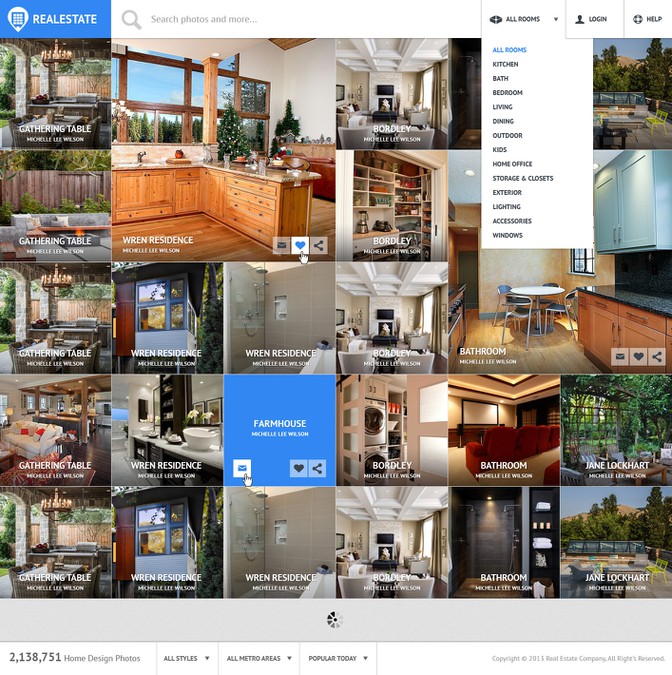
Task: Favorite the large Bathroom photo with the heart
Action: [639, 356]
